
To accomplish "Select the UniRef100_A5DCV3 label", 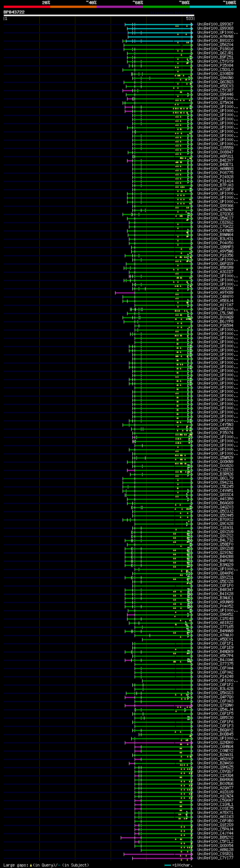I will pyautogui.click(x=215, y=86).
